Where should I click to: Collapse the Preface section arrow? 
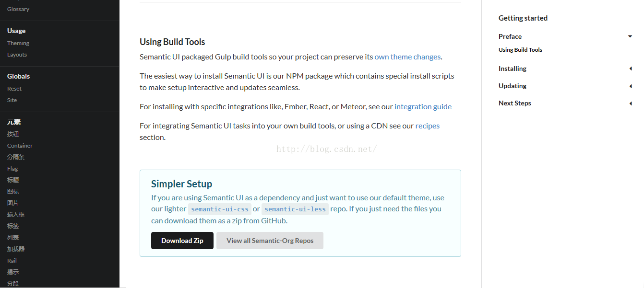[x=630, y=36]
